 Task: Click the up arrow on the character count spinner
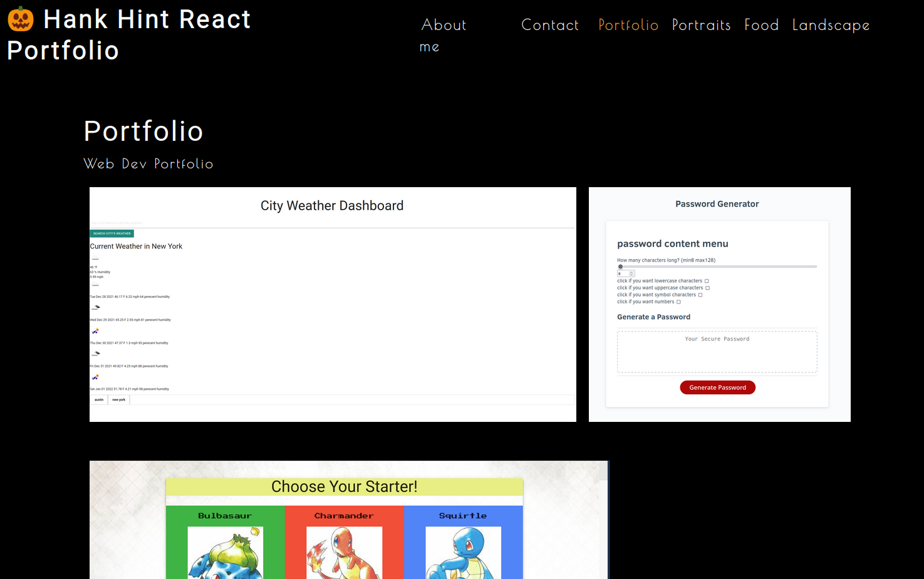pyautogui.click(x=631, y=272)
